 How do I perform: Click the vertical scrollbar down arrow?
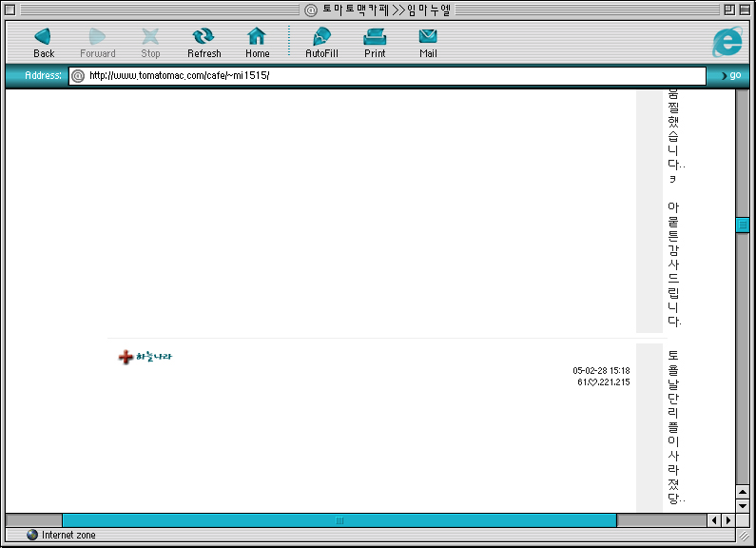click(x=743, y=506)
